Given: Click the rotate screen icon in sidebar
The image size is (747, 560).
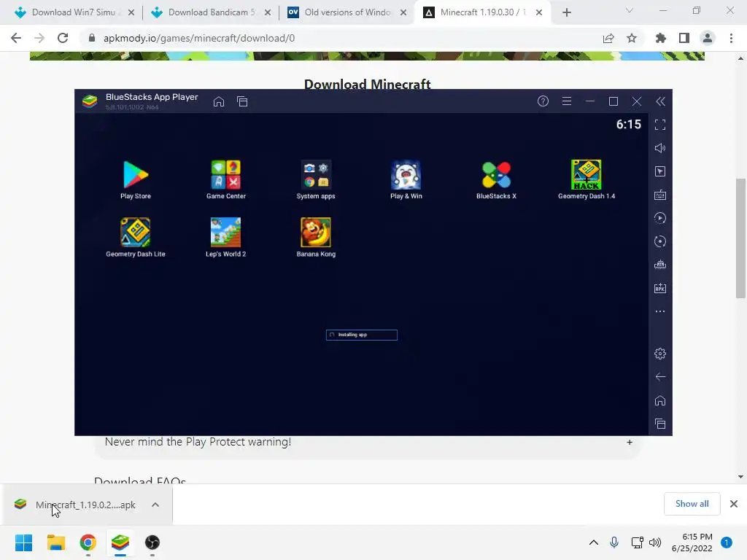Looking at the screenshot, I should point(659,241).
